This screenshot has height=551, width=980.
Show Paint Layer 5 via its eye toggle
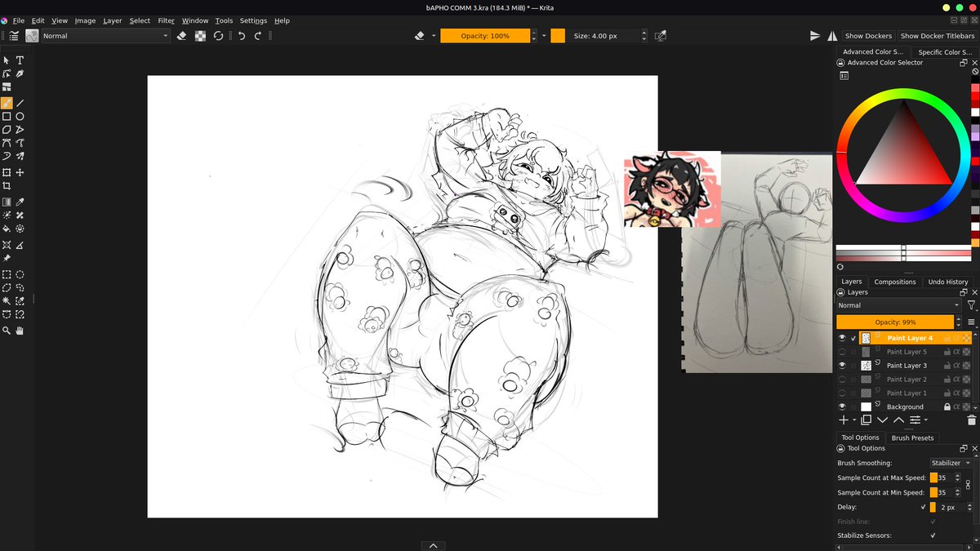coord(842,352)
